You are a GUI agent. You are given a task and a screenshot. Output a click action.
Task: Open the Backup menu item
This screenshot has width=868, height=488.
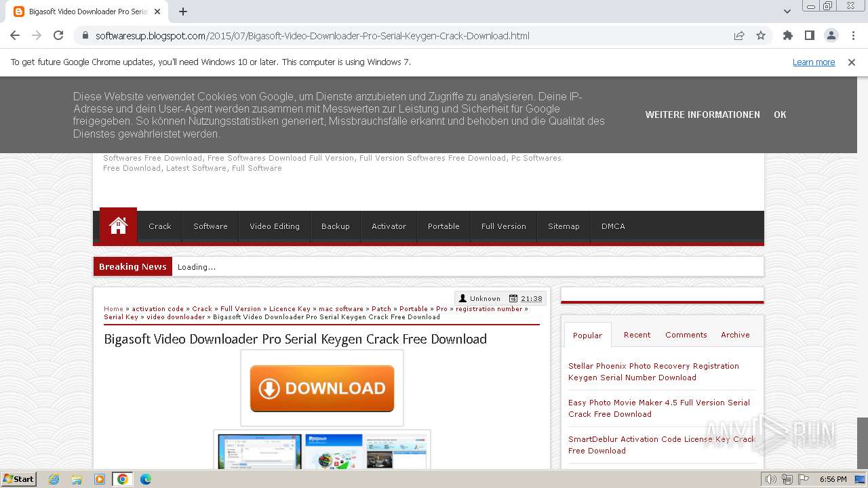point(336,226)
